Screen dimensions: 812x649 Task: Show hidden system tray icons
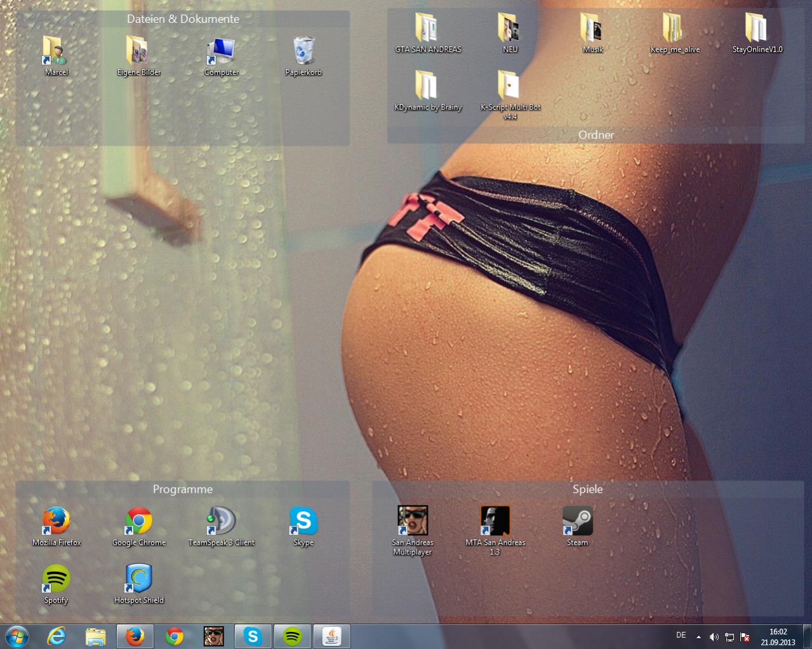click(x=698, y=636)
